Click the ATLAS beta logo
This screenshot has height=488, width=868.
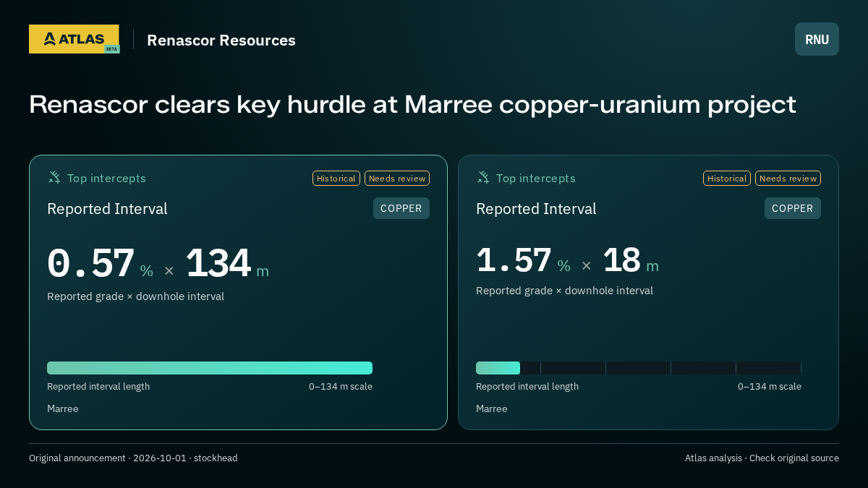pos(74,39)
